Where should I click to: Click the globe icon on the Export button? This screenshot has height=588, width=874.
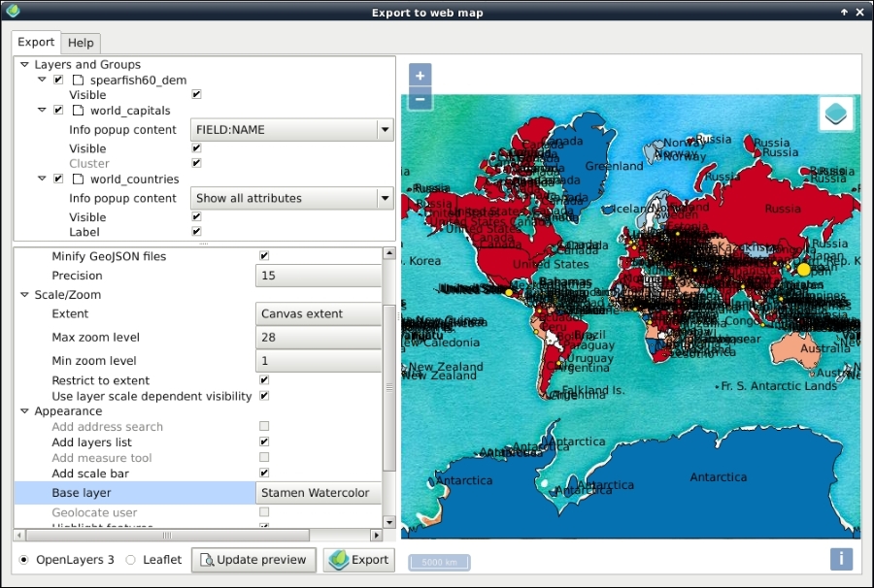coord(339,560)
